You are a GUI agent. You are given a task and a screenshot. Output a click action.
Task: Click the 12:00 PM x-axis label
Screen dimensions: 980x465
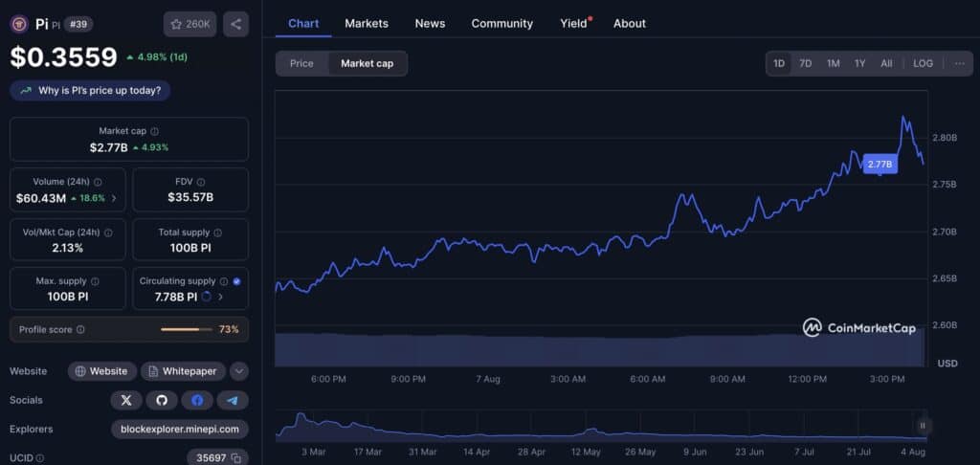(x=808, y=380)
